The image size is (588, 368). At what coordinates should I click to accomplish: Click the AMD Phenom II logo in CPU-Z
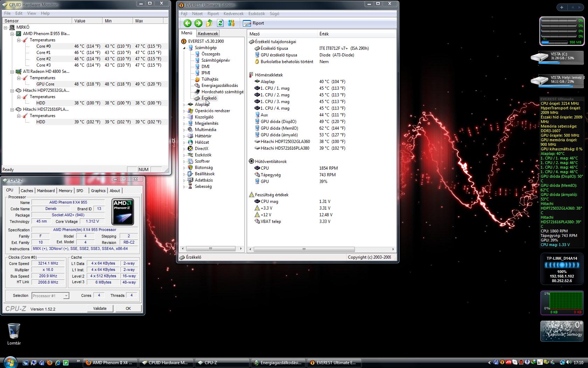tap(122, 212)
